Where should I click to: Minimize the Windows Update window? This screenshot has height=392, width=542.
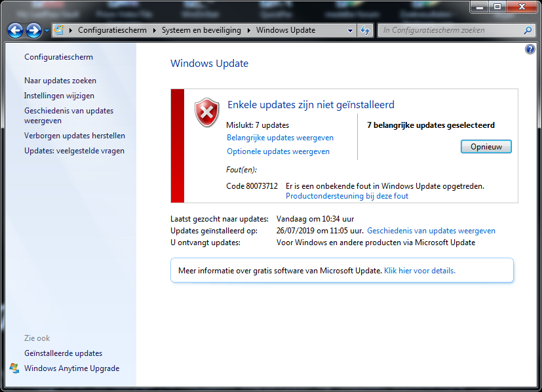click(x=480, y=7)
